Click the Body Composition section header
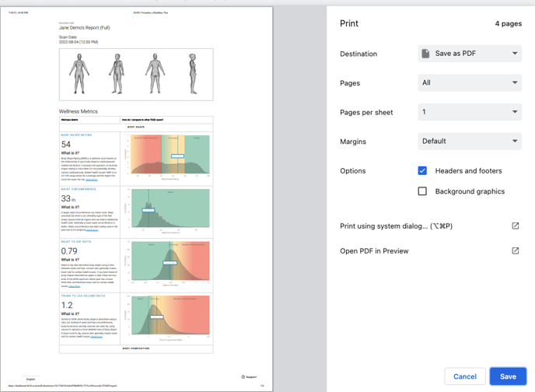This screenshot has width=535, height=392. coord(136,348)
